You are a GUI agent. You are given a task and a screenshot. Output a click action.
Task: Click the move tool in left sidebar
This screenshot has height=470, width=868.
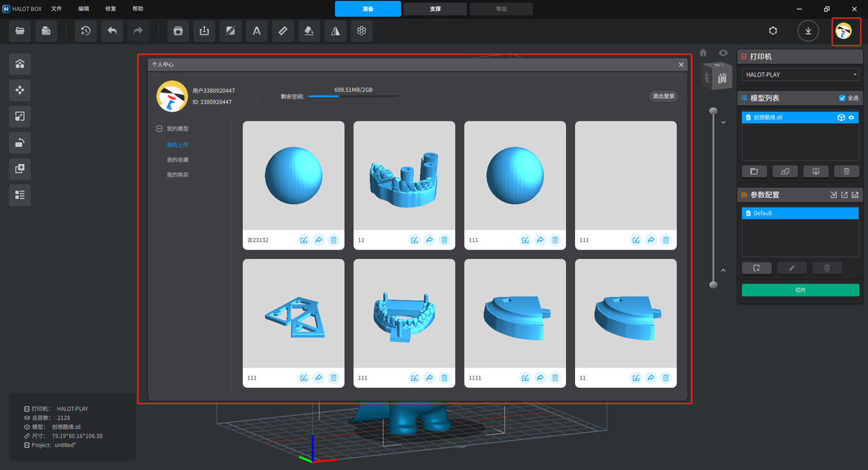pos(20,90)
